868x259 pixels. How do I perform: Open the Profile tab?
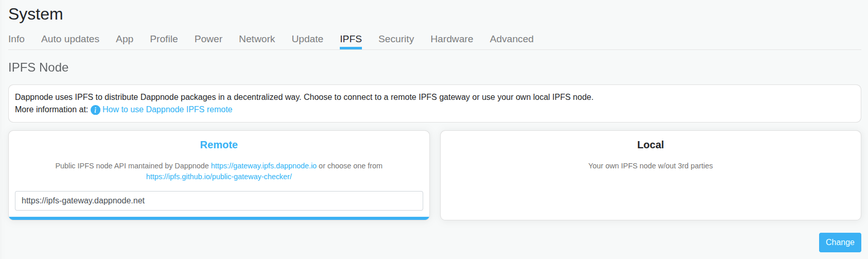(164, 39)
